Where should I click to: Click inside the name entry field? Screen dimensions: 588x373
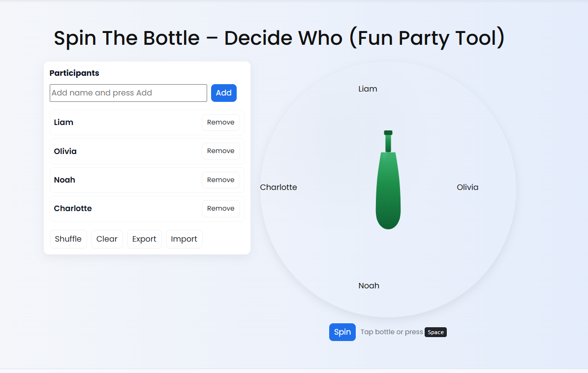128,93
